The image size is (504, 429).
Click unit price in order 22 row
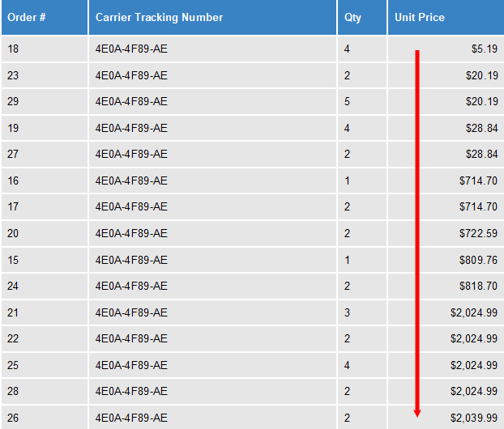pyautogui.click(x=474, y=338)
